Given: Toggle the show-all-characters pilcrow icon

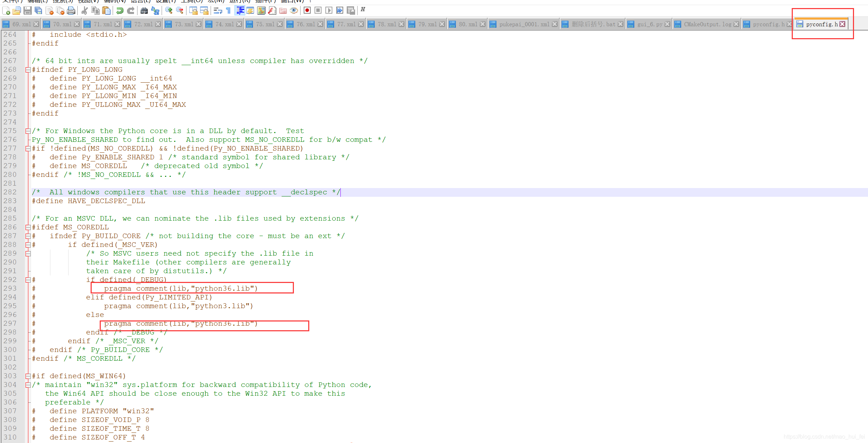Looking at the screenshot, I should tap(228, 11).
